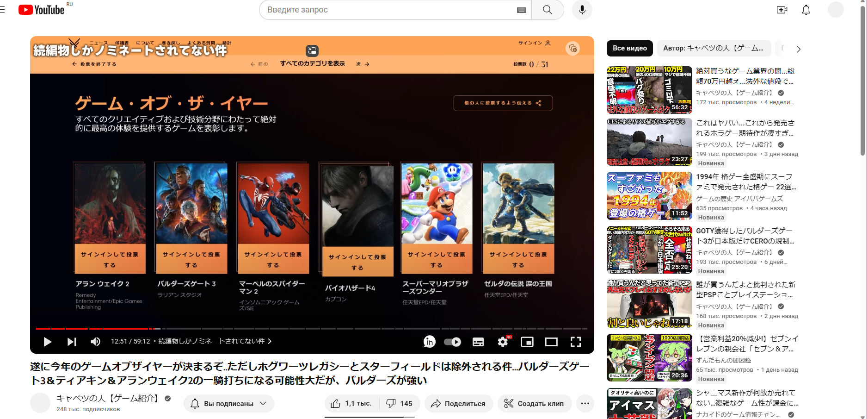
Task: Switch to theater mode
Action: pyautogui.click(x=551, y=342)
